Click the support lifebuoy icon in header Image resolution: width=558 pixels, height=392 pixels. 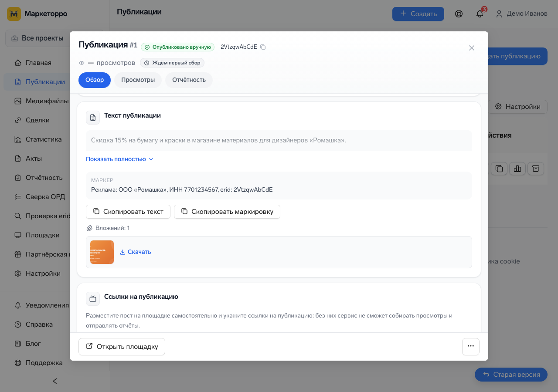click(x=459, y=14)
